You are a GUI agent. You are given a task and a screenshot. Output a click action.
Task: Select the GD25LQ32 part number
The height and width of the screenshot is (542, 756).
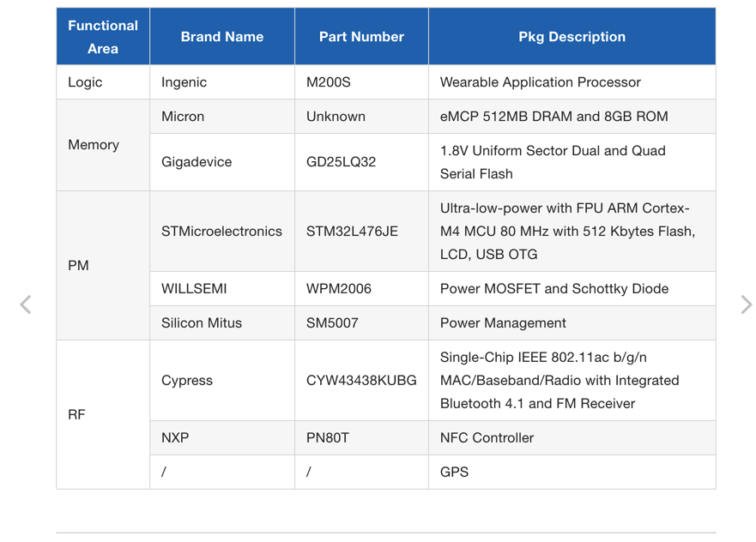coord(341,162)
